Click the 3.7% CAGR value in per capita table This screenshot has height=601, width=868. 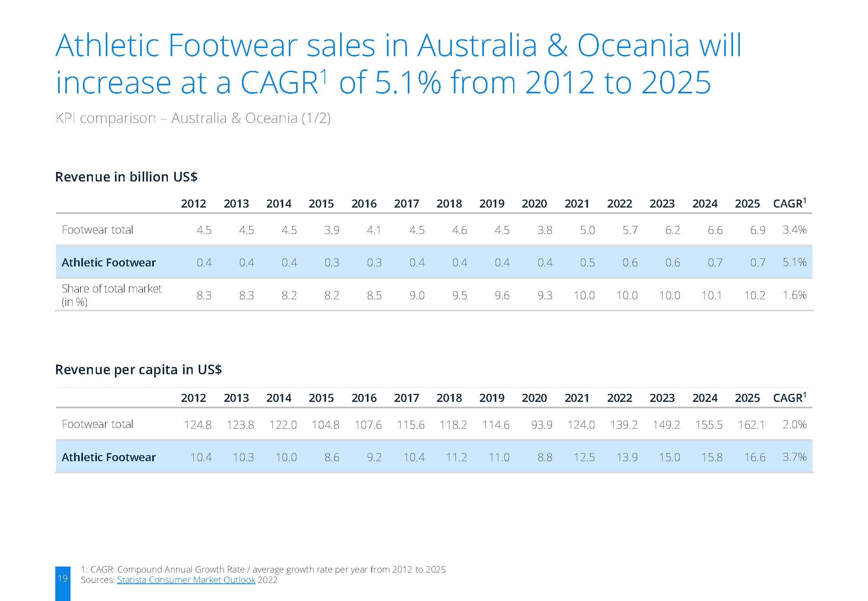(x=795, y=457)
